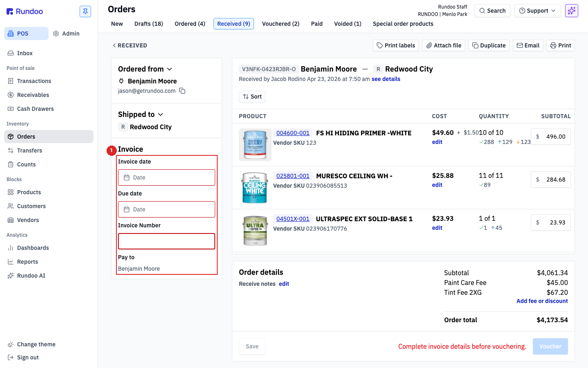Viewport: 588px width, 368px height.
Task: Open Rundoo AI from the sidebar
Action: [x=49, y=276]
